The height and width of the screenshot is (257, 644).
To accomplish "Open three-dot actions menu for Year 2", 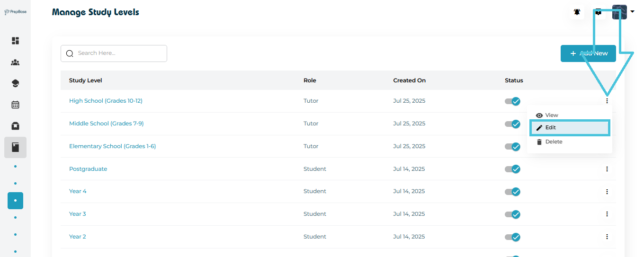I will coord(607,237).
